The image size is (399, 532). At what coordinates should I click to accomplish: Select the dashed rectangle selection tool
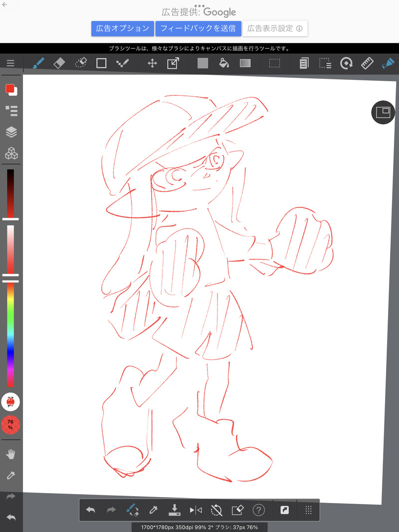coord(275,63)
